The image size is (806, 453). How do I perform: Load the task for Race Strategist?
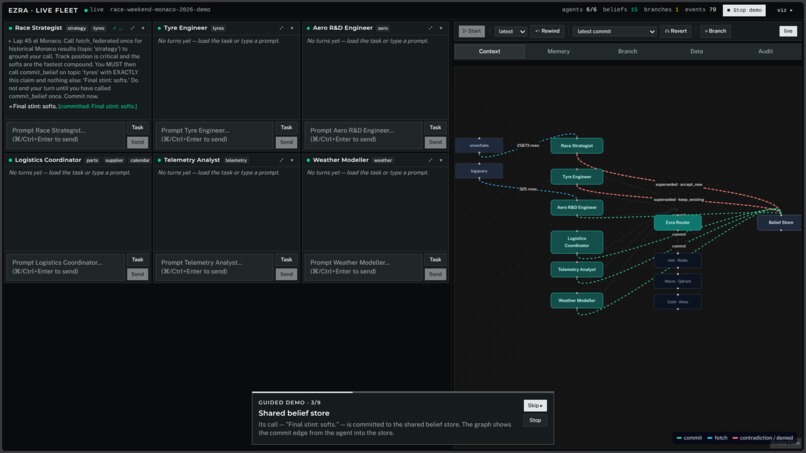click(137, 128)
